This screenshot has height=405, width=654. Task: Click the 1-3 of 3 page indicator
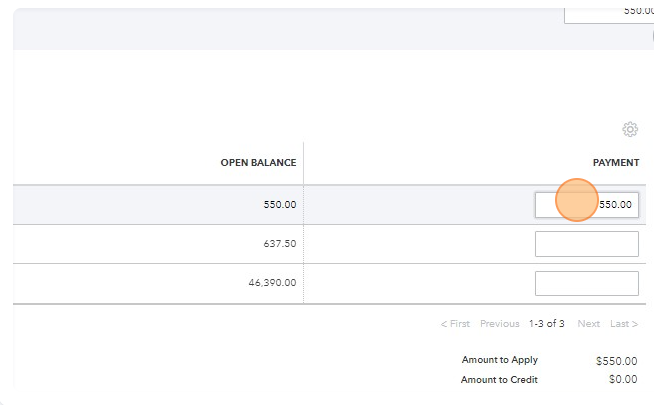point(547,324)
